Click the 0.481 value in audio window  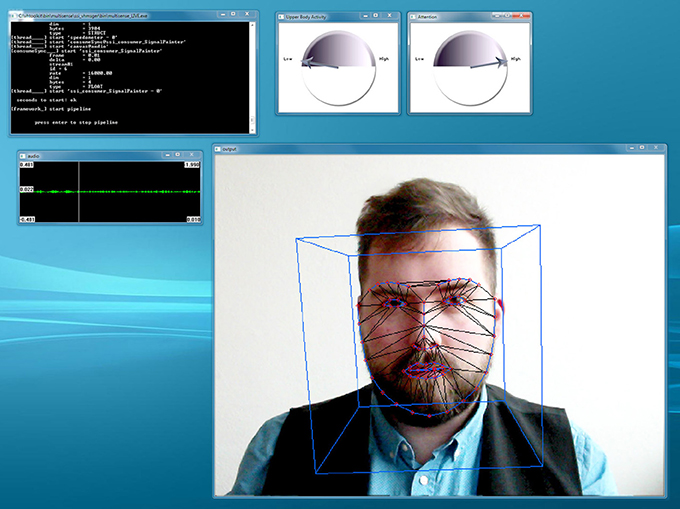[26, 165]
